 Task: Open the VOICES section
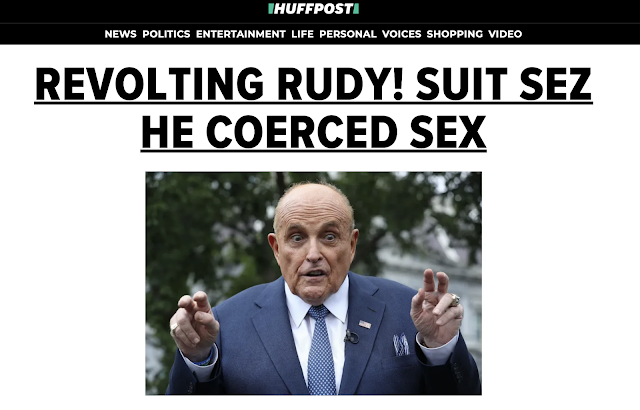(401, 34)
